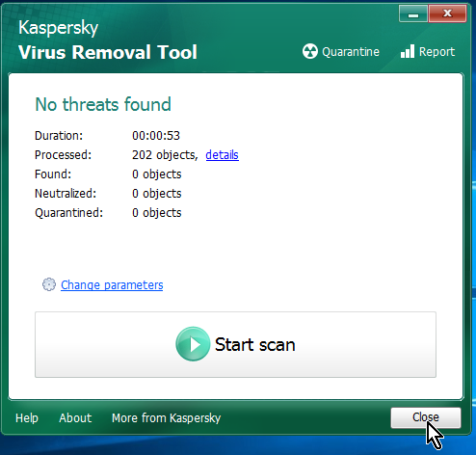476x455 pixels.
Task: Open the Report label text
Action: (x=436, y=52)
